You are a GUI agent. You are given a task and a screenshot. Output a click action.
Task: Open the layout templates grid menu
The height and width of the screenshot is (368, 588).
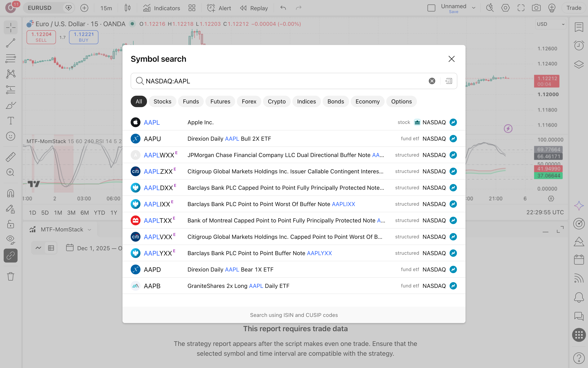[x=192, y=8]
